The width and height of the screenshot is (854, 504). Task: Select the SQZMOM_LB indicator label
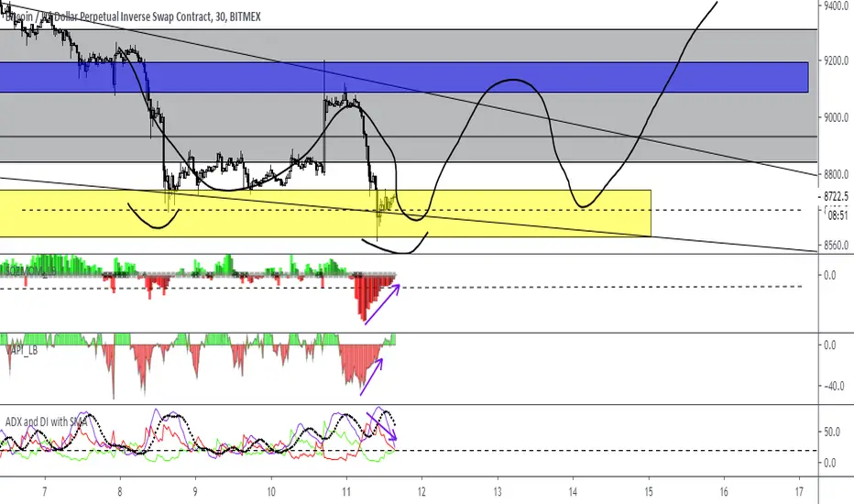click(x=30, y=271)
